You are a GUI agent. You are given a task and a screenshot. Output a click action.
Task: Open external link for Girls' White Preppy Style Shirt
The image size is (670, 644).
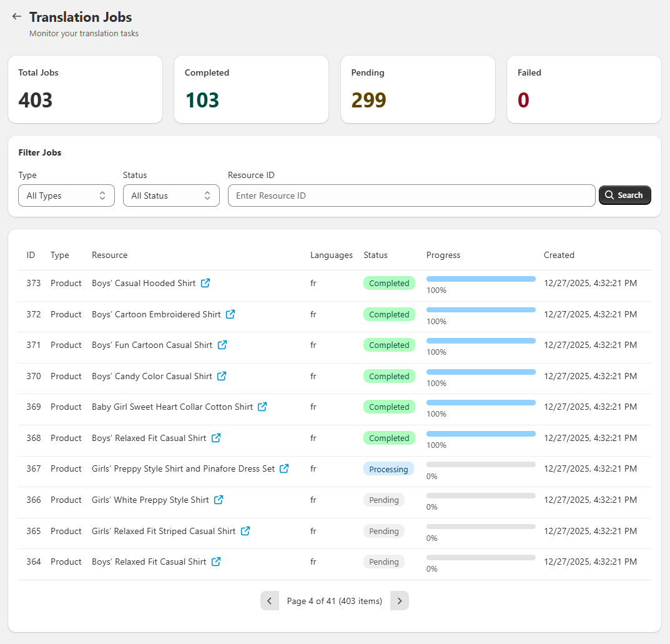pyautogui.click(x=219, y=500)
